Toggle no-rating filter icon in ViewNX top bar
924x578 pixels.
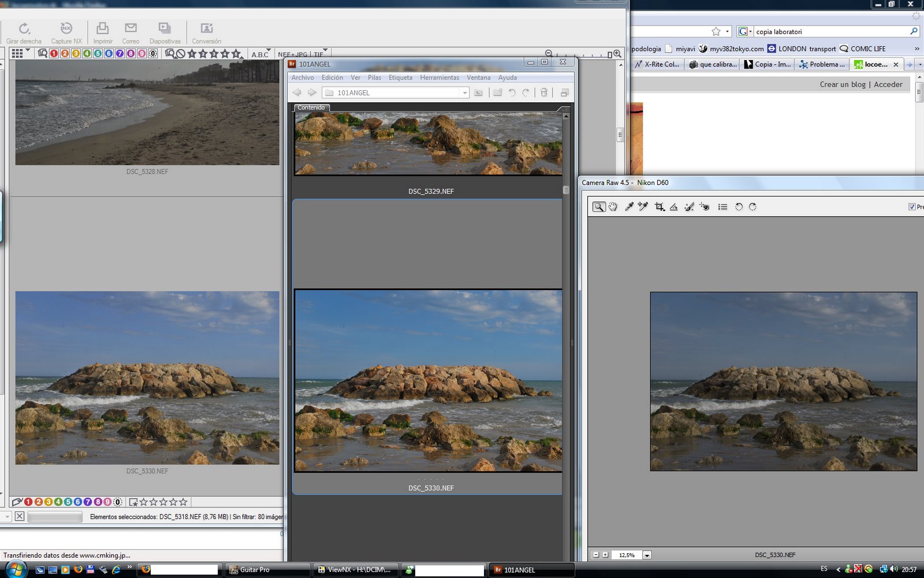point(180,54)
